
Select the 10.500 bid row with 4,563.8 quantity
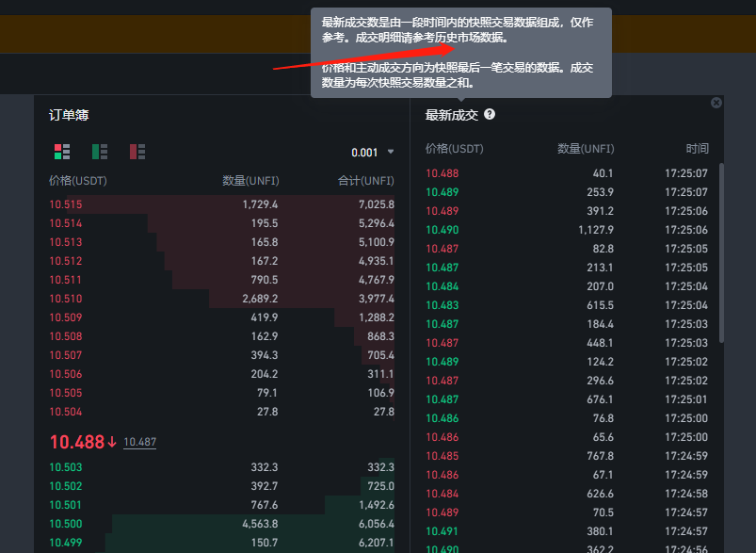pos(221,524)
